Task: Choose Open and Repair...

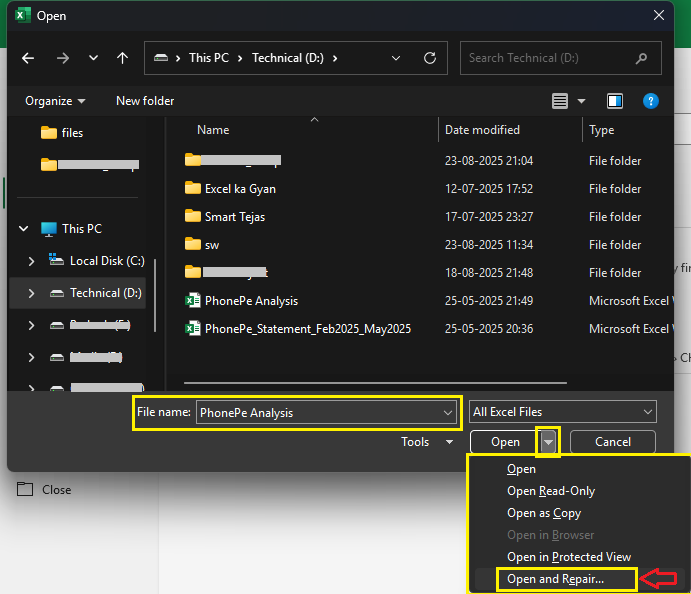Action: coord(555,579)
